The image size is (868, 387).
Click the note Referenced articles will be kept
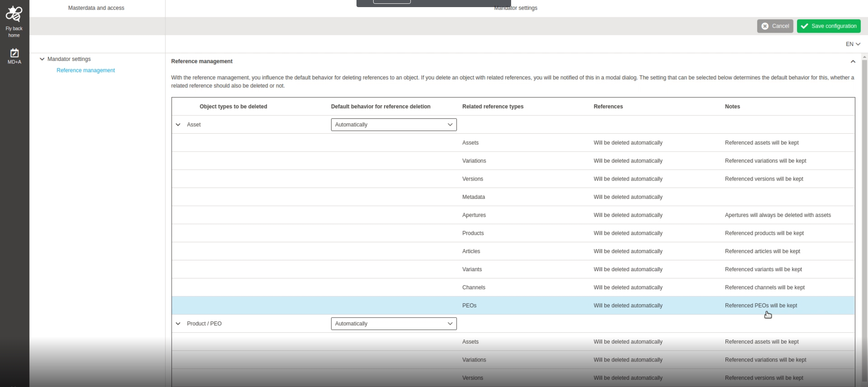[762, 251]
